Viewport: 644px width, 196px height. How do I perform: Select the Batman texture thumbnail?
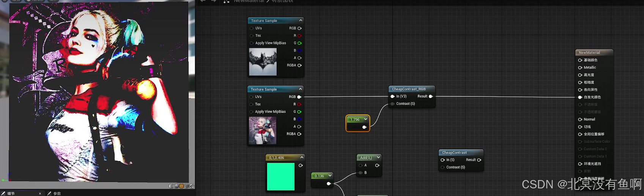tap(263, 62)
